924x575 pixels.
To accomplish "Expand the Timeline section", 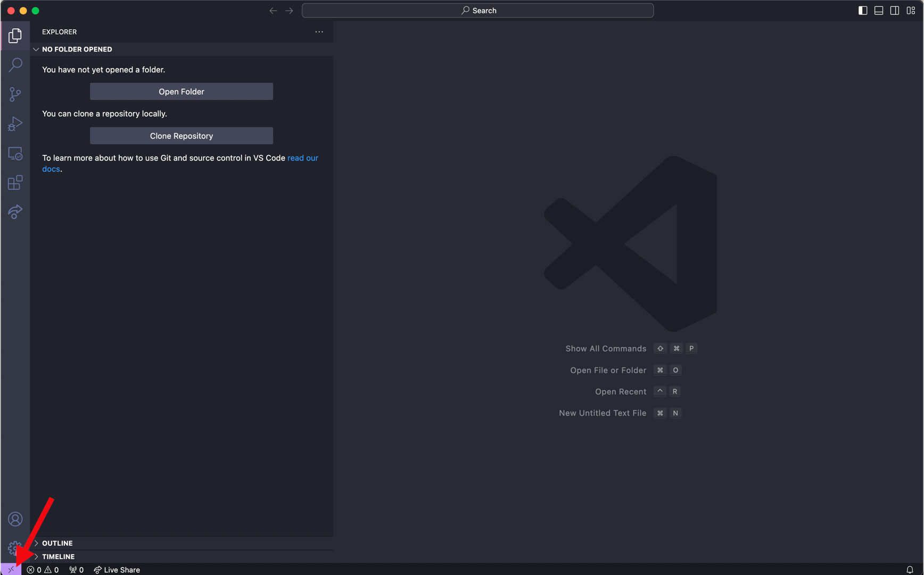I will (x=181, y=556).
